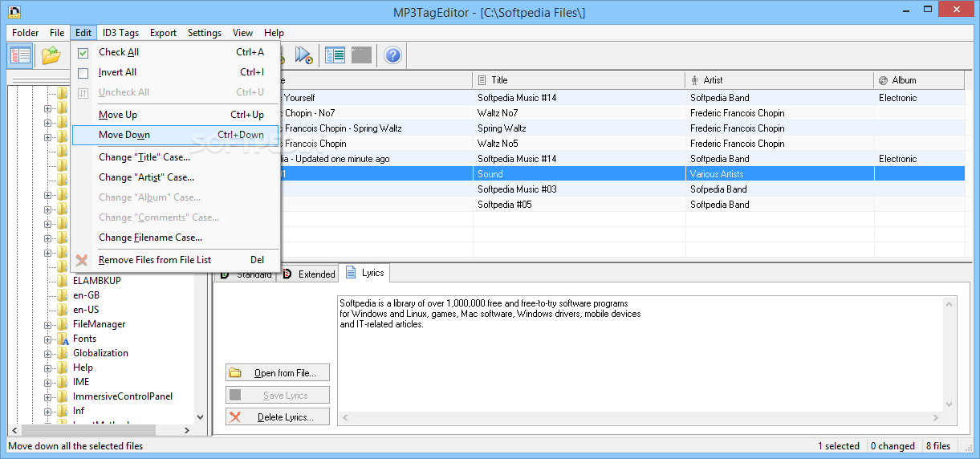Click the lyrics box scroll-up arrow
The width and height of the screenshot is (980, 459).
point(950,303)
